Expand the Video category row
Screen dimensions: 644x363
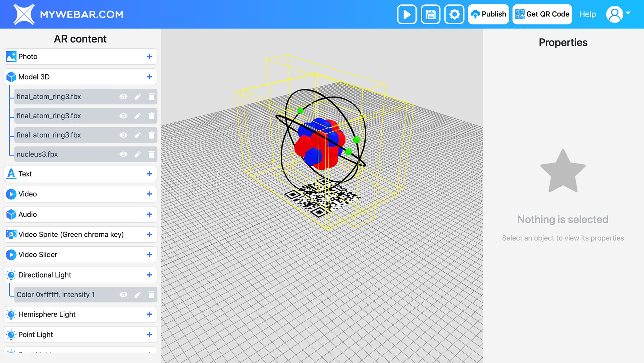80,194
